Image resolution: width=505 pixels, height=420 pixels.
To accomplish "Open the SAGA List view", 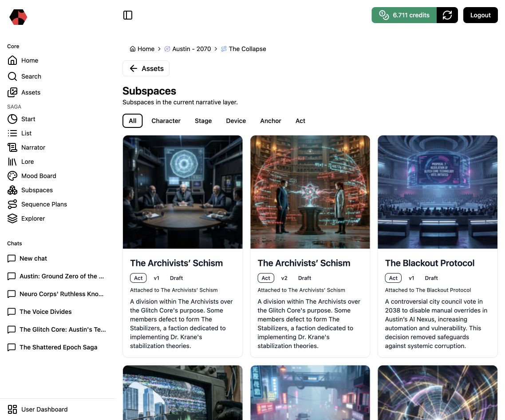I will click(20, 133).
